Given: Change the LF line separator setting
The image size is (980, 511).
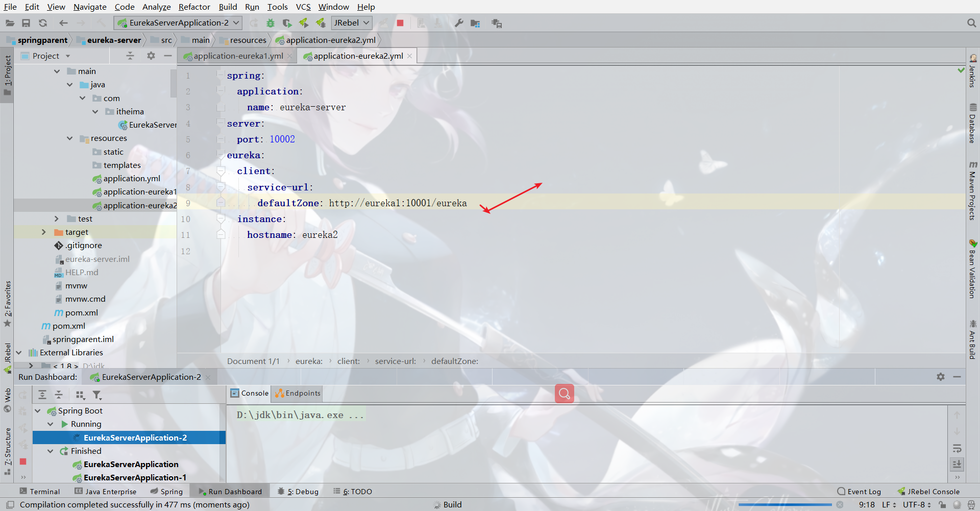Looking at the screenshot, I should coord(889,505).
